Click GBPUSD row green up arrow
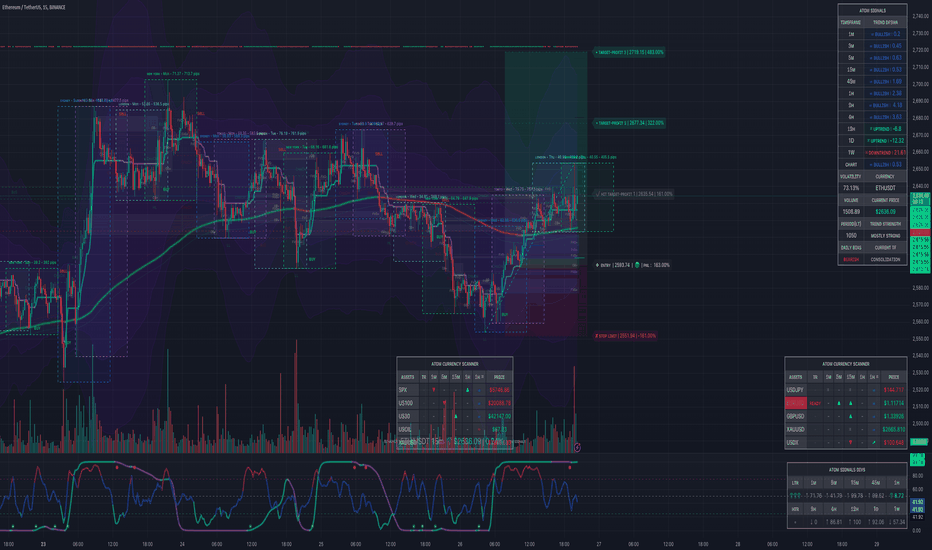932x550 pixels. click(851, 416)
